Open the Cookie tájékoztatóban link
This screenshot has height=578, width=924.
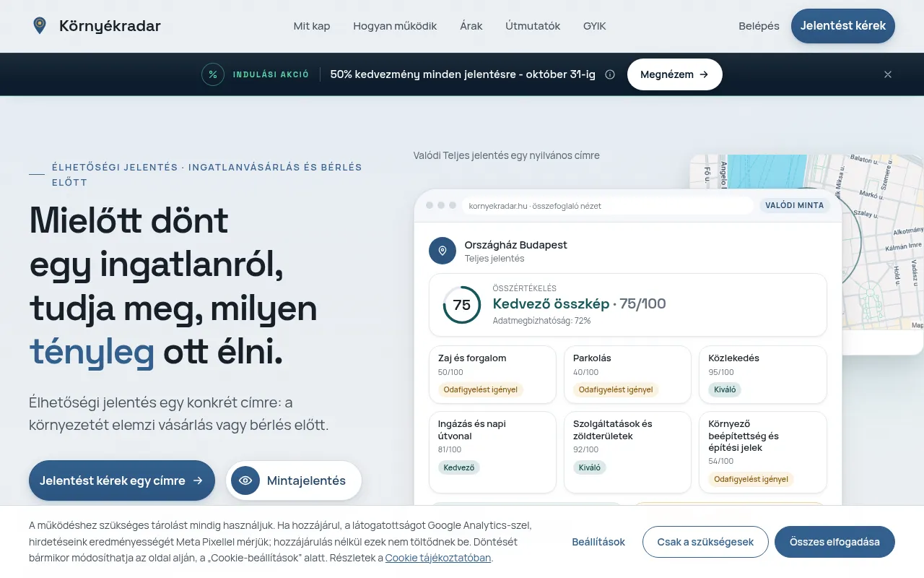(x=438, y=558)
